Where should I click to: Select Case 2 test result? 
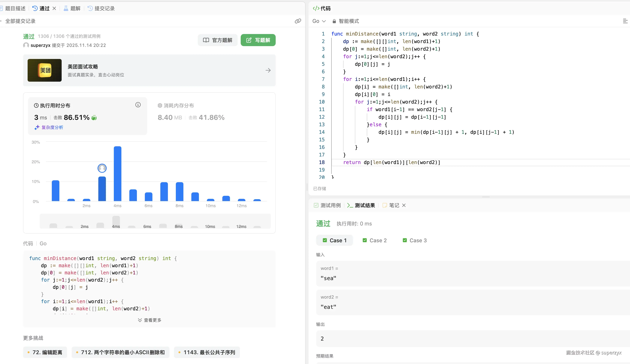point(375,240)
